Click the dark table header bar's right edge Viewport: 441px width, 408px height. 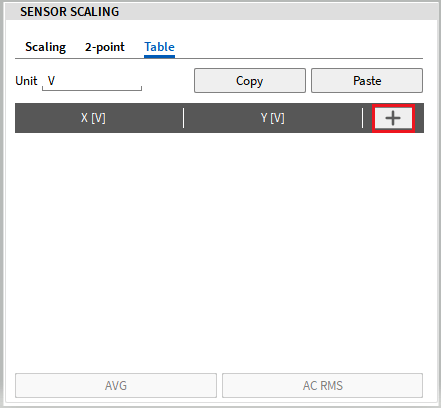tap(419, 118)
